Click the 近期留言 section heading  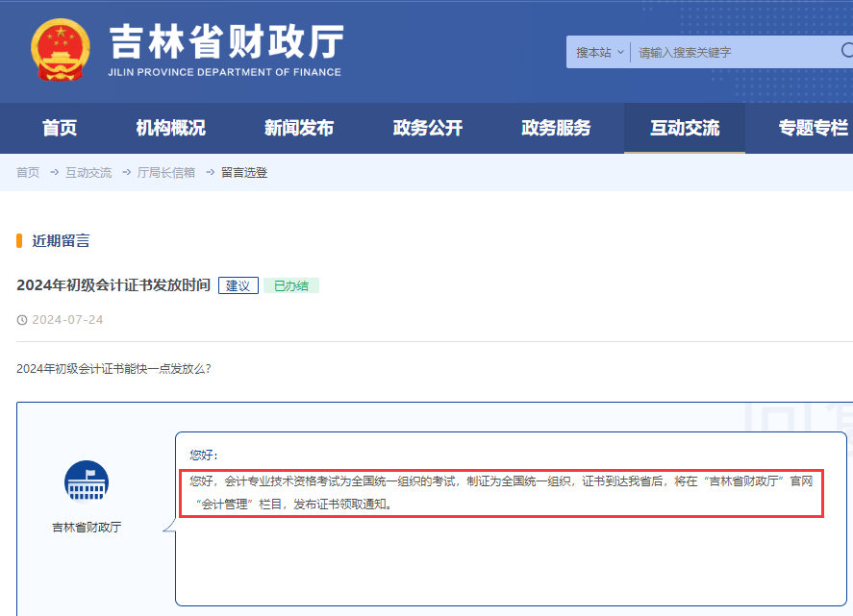coord(61,241)
